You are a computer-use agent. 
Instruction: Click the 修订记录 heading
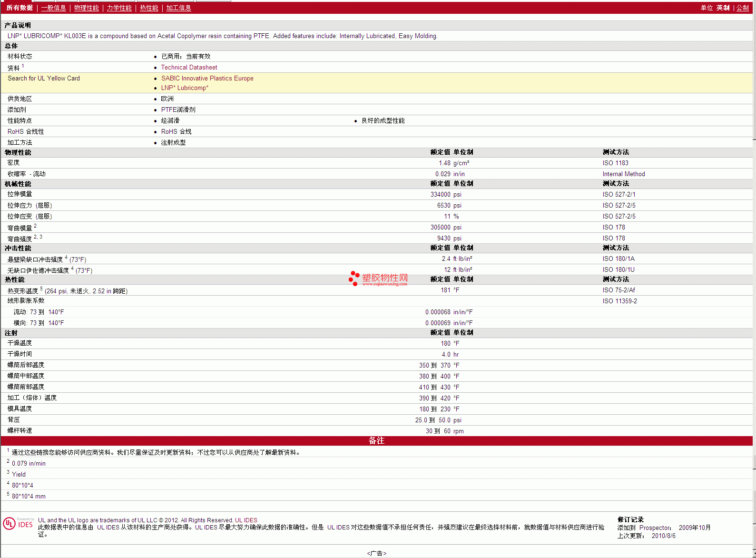pyautogui.click(x=630, y=520)
